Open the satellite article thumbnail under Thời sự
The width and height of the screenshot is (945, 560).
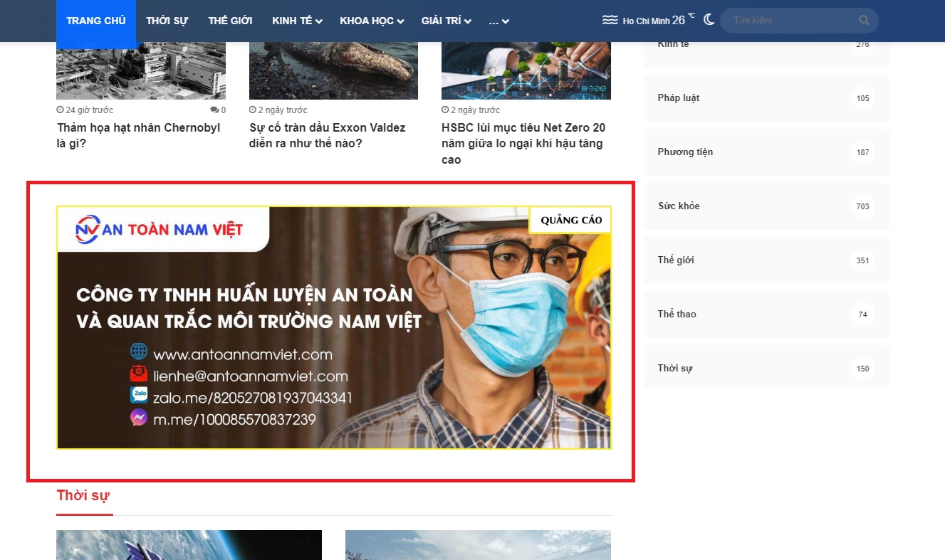click(x=189, y=545)
